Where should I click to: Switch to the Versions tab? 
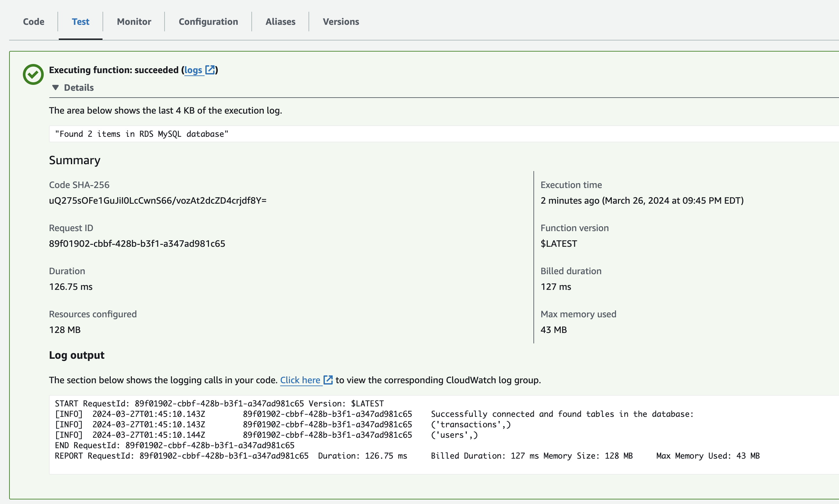point(341,22)
